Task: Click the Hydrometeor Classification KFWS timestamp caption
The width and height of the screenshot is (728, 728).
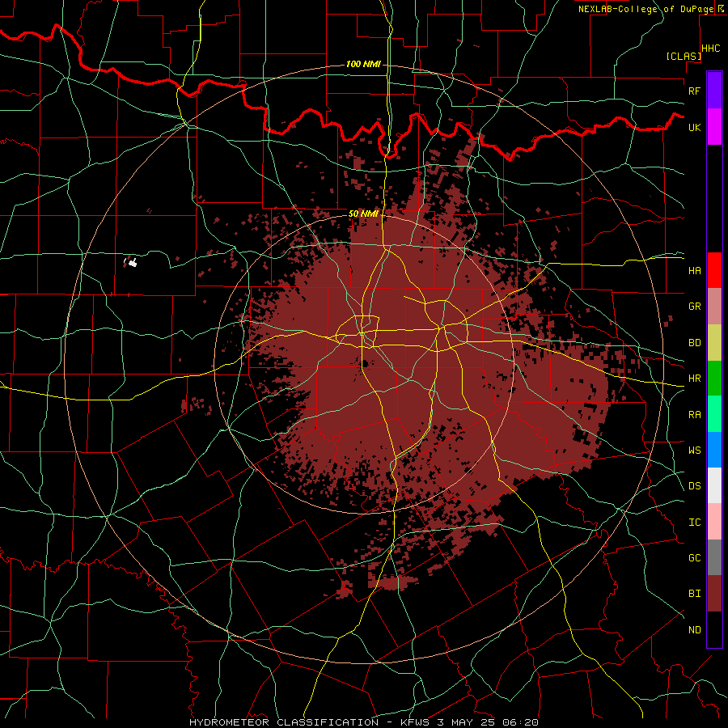Action: pos(364,722)
